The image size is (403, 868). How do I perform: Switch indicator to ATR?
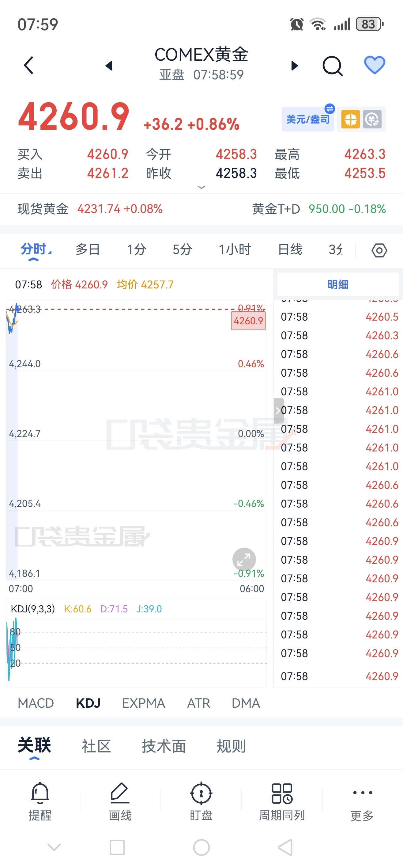(199, 703)
